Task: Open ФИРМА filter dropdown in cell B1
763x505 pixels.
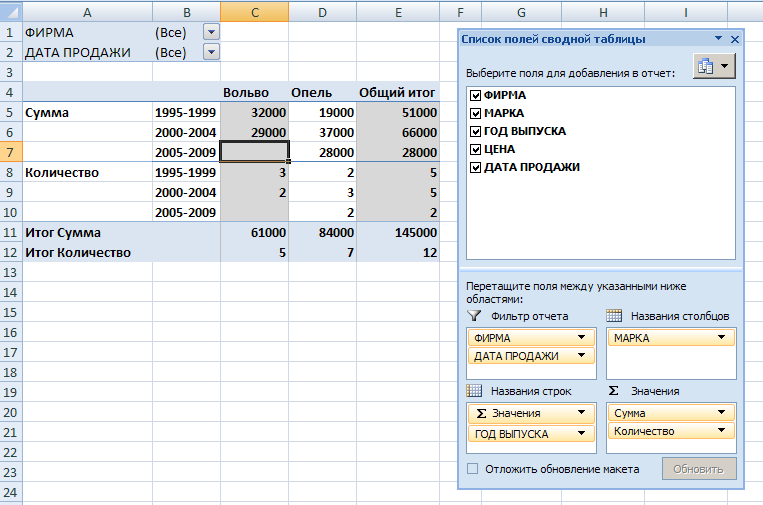Action: (x=211, y=32)
